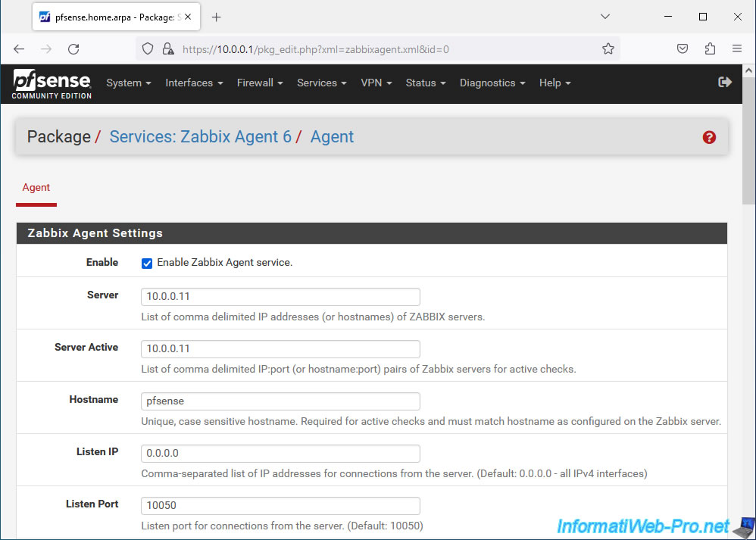
Task: Expand the Diagnostics dropdown menu
Action: point(492,83)
